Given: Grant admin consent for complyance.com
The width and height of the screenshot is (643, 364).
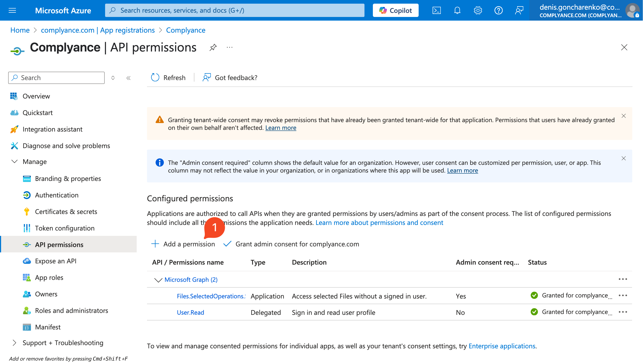Looking at the screenshot, I should click(x=291, y=244).
